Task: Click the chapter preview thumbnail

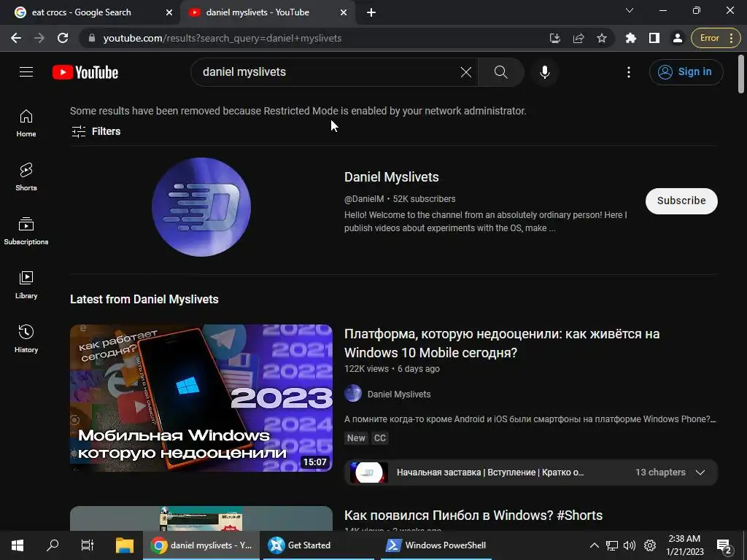Action: tap(368, 472)
